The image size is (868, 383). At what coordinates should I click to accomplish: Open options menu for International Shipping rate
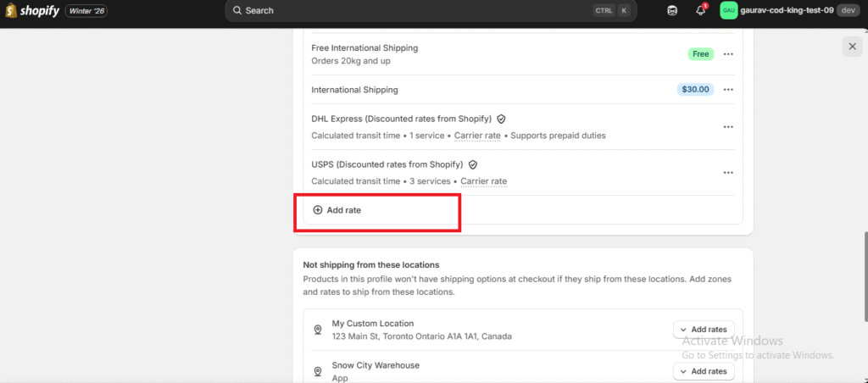727,90
